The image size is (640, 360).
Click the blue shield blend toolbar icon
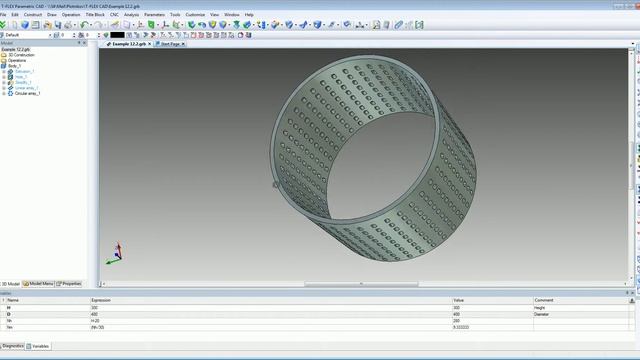click(x=223, y=25)
